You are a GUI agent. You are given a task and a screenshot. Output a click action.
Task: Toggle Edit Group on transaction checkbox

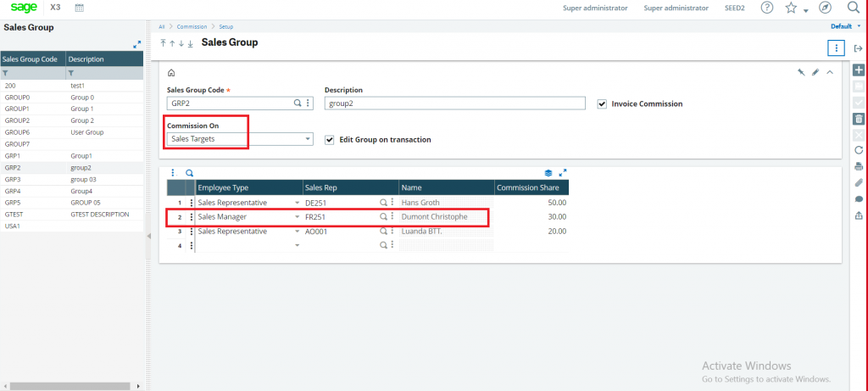click(329, 140)
